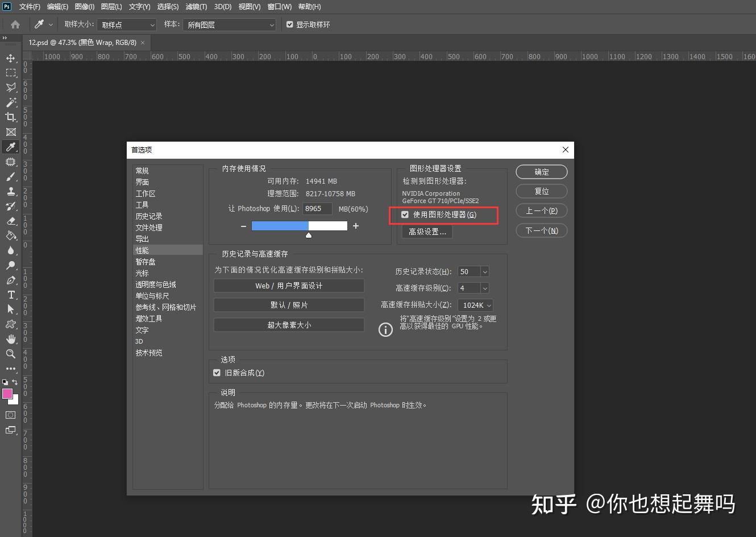Select the Blur tool
The height and width of the screenshot is (537, 756).
pyautogui.click(x=11, y=250)
